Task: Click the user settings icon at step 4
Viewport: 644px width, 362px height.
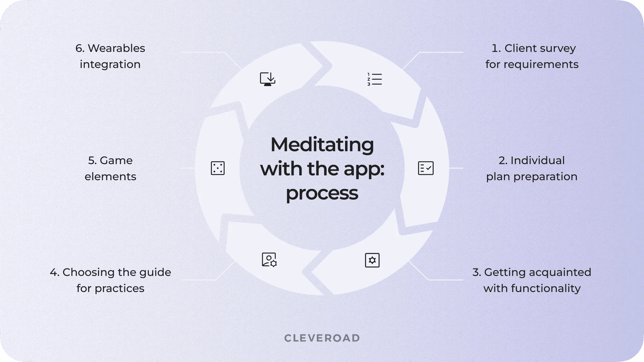Action: point(268,260)
